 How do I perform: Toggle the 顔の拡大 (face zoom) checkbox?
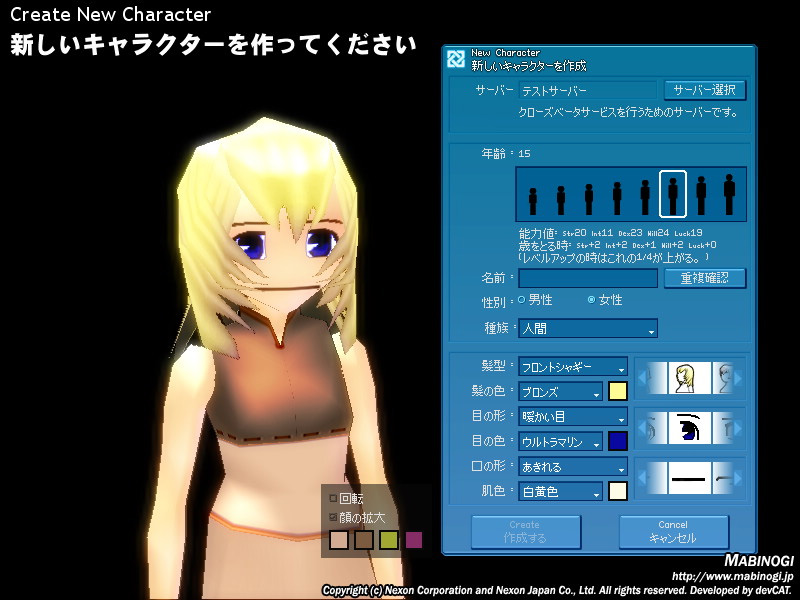(x=333, y=517)
